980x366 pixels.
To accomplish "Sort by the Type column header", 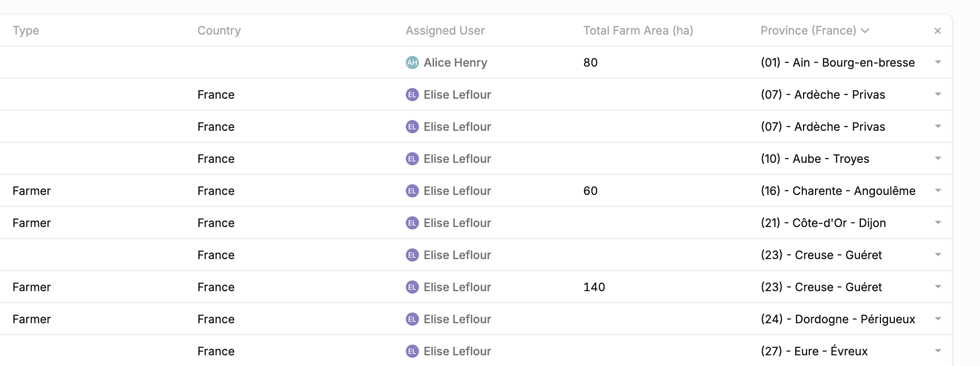I will pyautogui.click(x=26, y=31).
